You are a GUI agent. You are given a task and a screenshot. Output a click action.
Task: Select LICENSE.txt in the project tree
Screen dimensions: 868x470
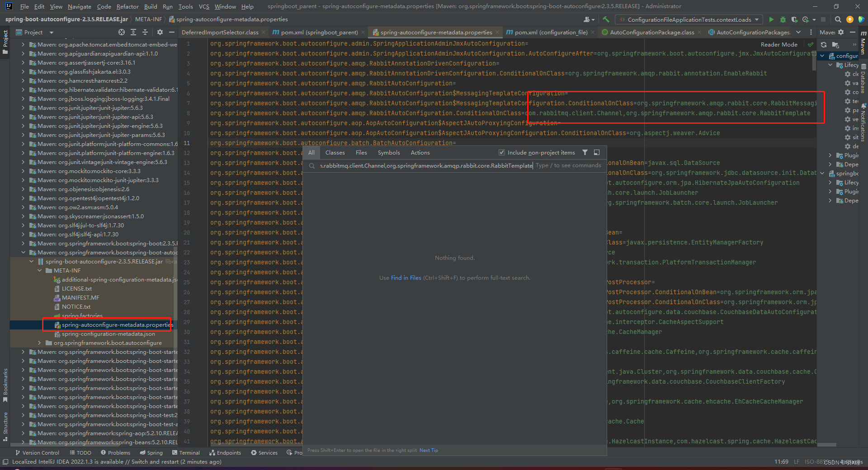73,289
